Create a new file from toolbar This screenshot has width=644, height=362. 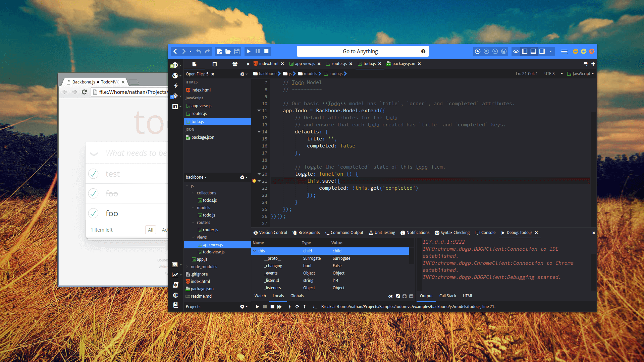pos(219,51)
